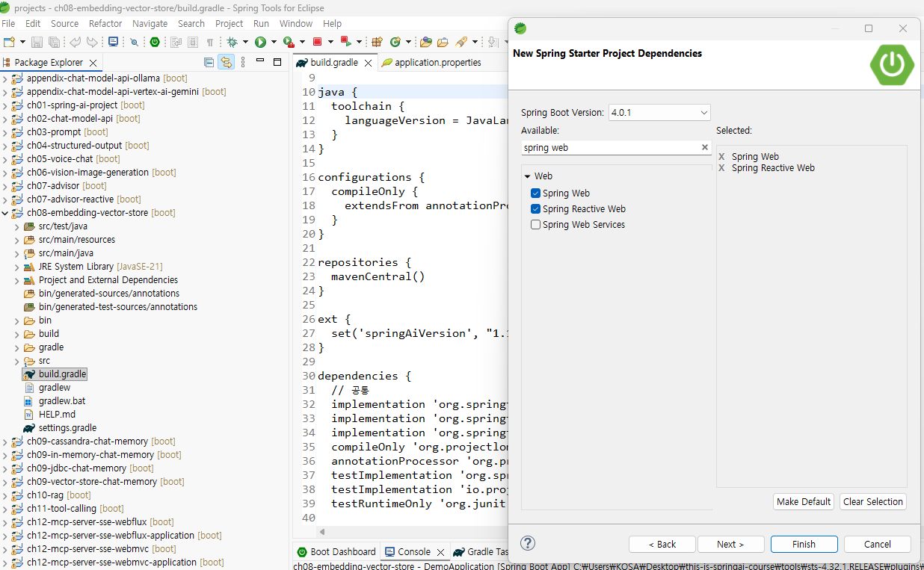The height and width of the screenshot is (570, 924).
Task: Click Collapse All in Package Explorer
Action: (x=209, y=63)
